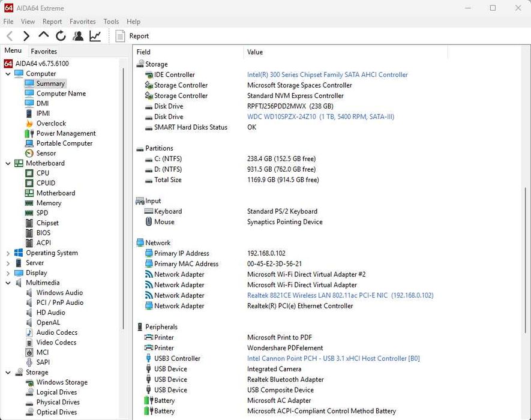This screenshot has width=531, height=420.
Task: Select the HD Audio tree item
Action: (x=50, y=313)
